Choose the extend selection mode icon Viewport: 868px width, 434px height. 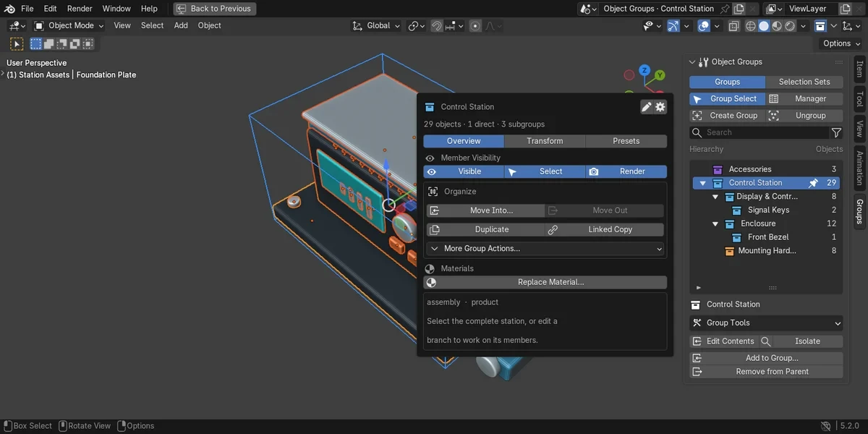coord(49,44)
